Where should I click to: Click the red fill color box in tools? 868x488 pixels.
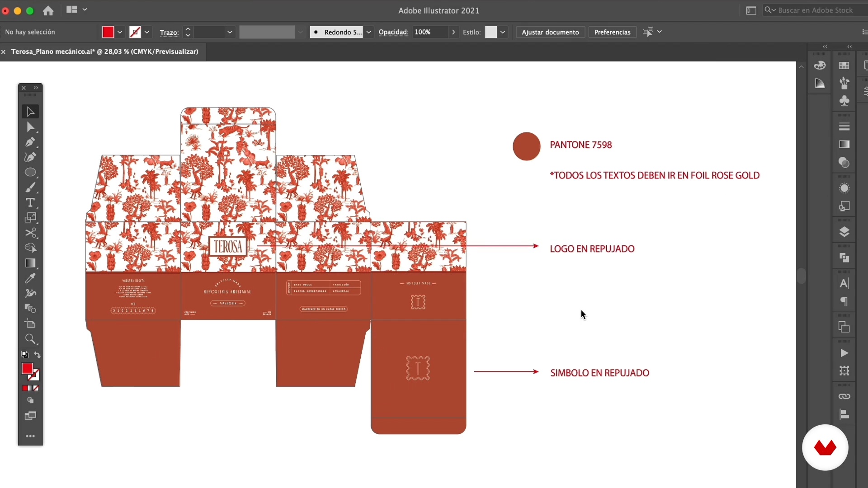(27, 369)
